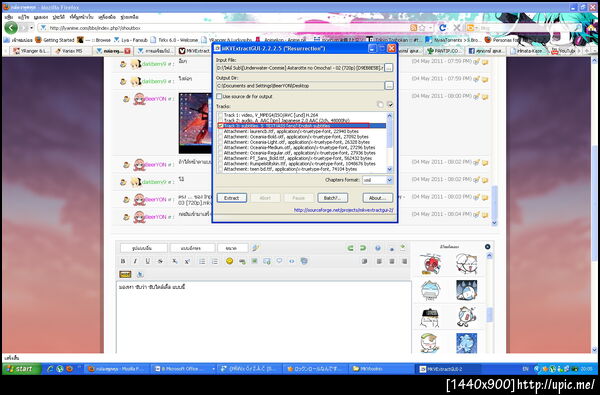Open the font size dropdown in editor
600x395 pixels.
(x=233, y=248)
